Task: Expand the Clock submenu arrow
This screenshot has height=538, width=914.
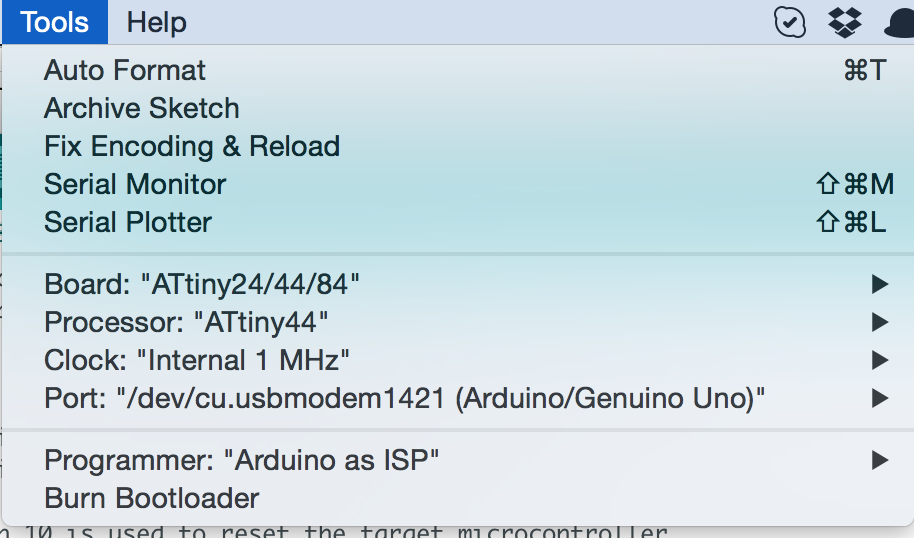Action: point(880,360)
